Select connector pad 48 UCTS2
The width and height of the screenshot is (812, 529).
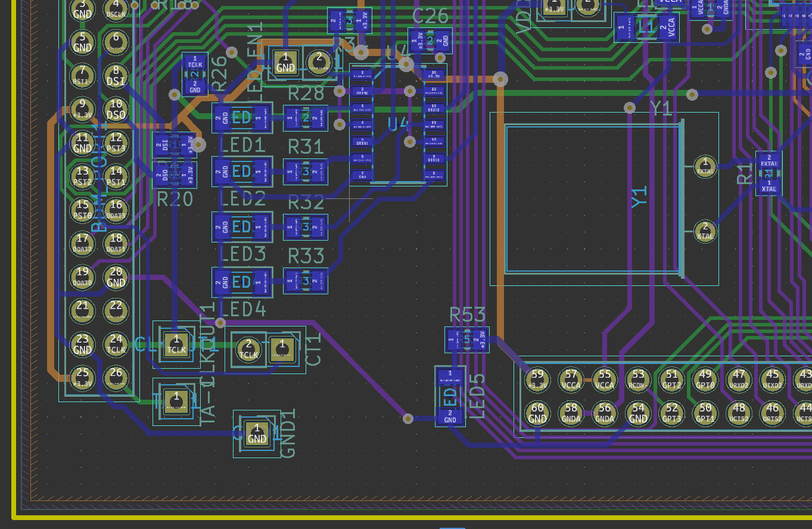point(739,413)
